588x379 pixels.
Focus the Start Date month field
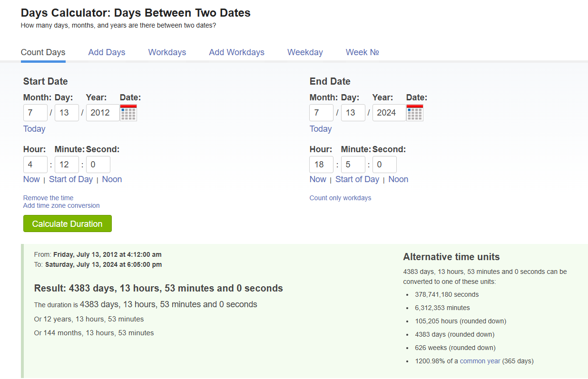click(35, 113)
